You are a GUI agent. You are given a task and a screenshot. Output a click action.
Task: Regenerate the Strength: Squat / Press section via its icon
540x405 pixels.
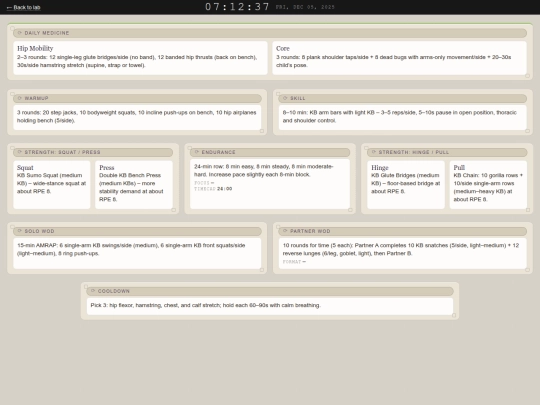click(x=20, y=152)
